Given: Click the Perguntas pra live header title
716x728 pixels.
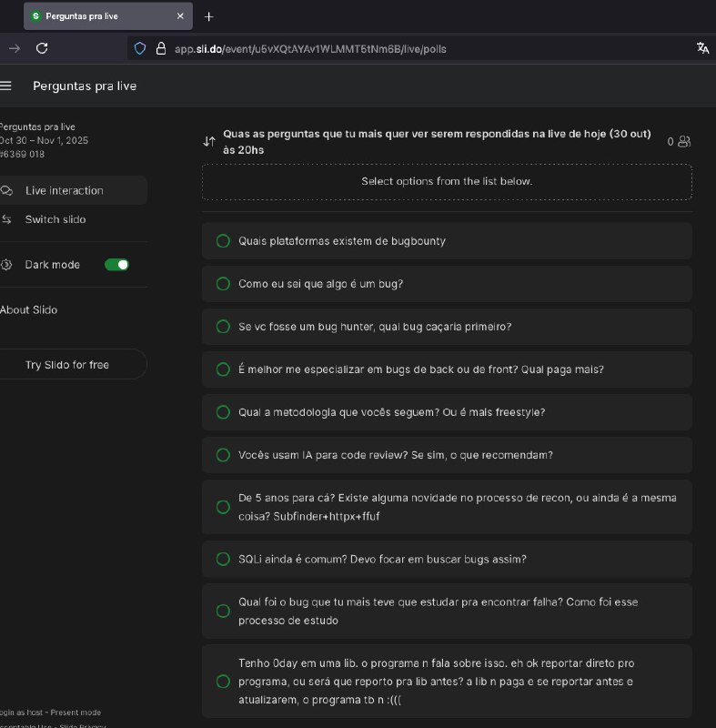Looking at the screenshot, I should click(x=85, y=86).
